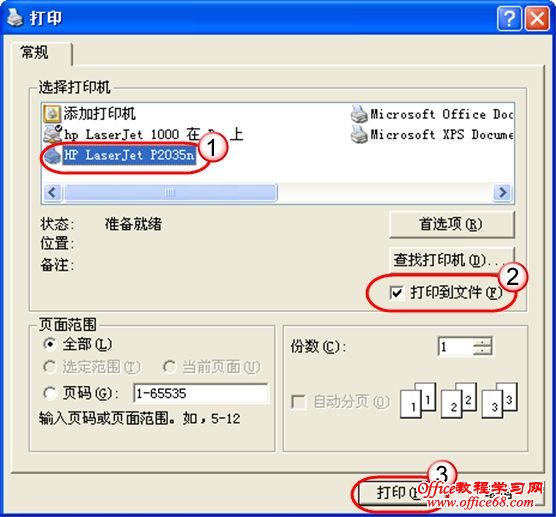The image size is (556, 517).
Task: Click the printer list right scroll arrow
Action: [x=502, y=193]
